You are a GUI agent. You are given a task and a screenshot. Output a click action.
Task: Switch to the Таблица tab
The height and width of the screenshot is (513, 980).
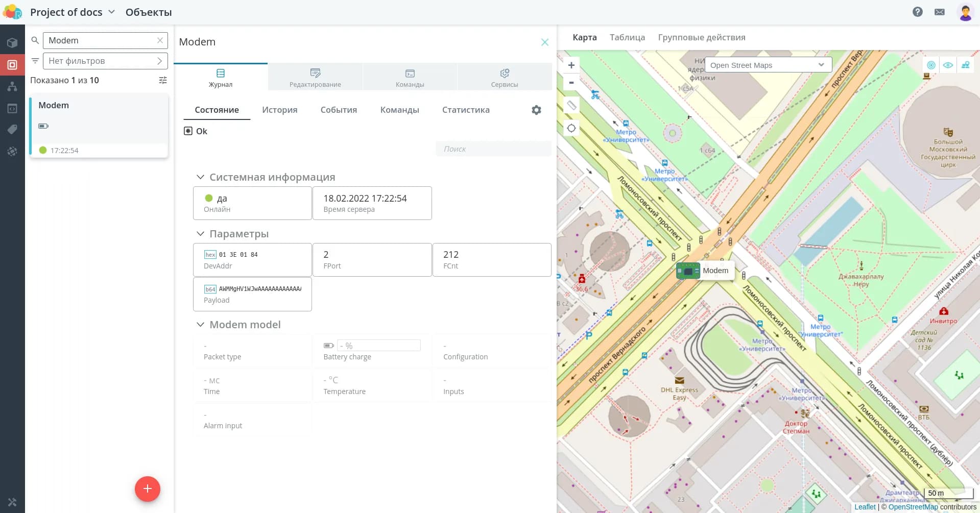tap(627, 37)
